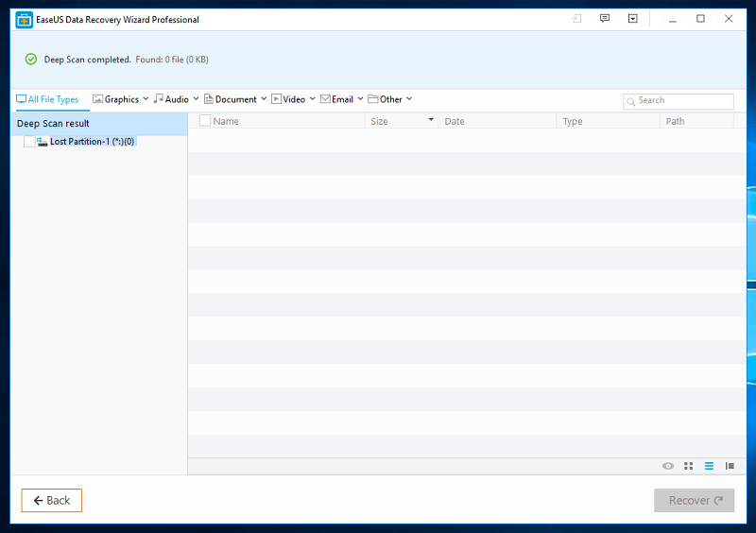Filter by Audio files
Screen dimensions: 756x533
pyautogui.click(x=171, y=99)
